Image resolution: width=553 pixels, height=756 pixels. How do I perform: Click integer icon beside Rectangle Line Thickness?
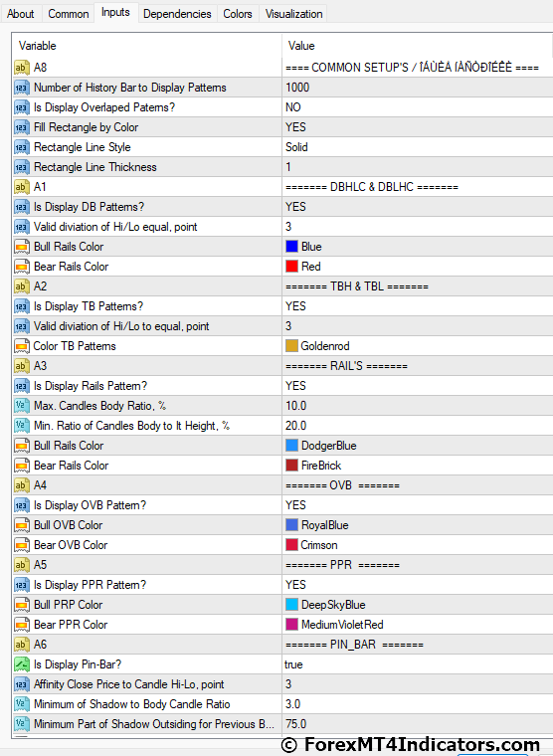coord(21,167)
